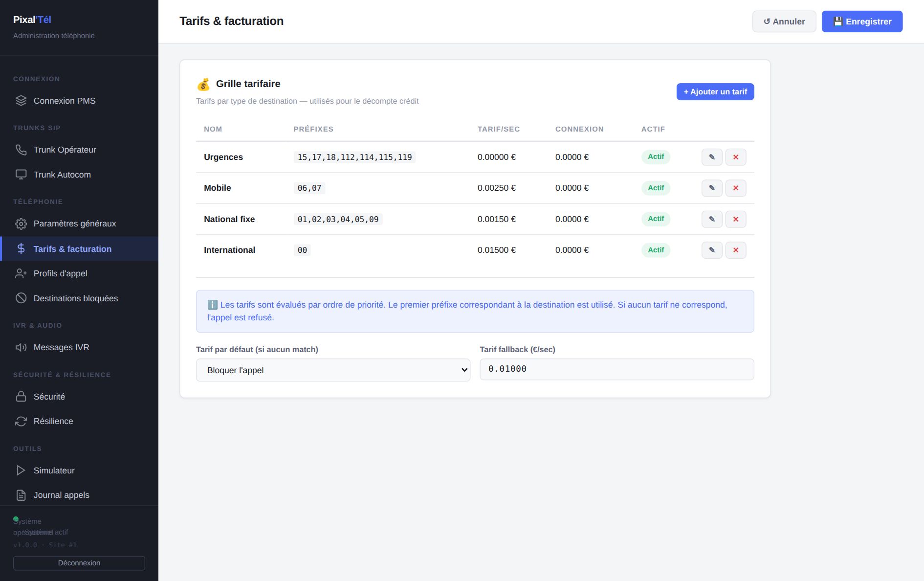Click the Actif badge for International
Image resolution: width=924 pixels, height=581 pixels.
pyautogui.click(x=656, y=250)
